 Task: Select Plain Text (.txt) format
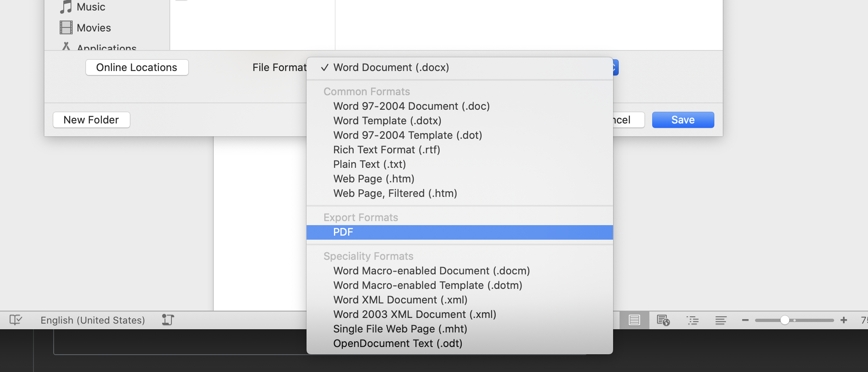click(460, 164)
